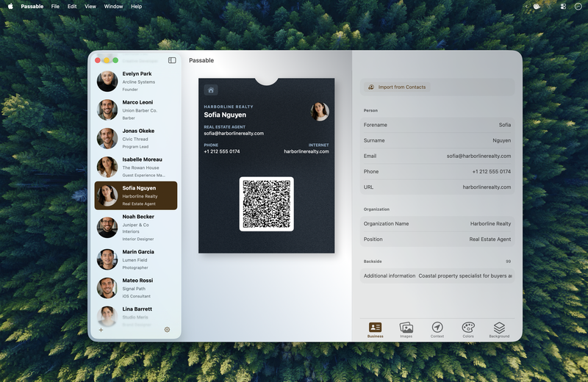Edit the Additional information field
The height and width of the screenshot is (382, 588).
pos(437,275)
